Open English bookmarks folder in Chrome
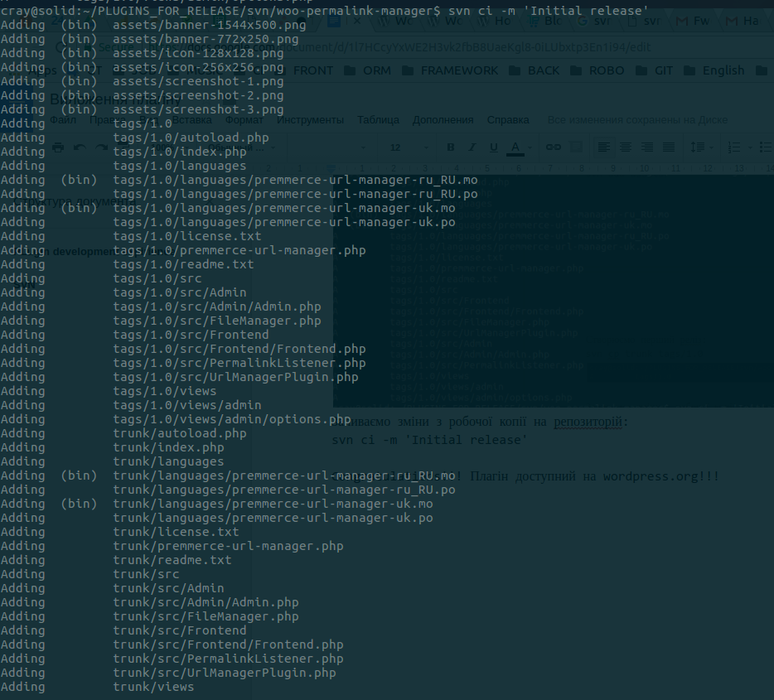The height and width of the screenshot is (700, 774). point(714,70)
